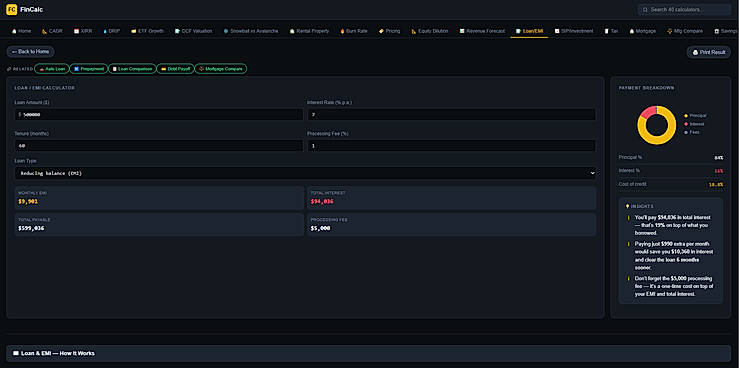Click the house icon of Home tab
Viewport: 739px width, 368px height.
coord(14,31)
